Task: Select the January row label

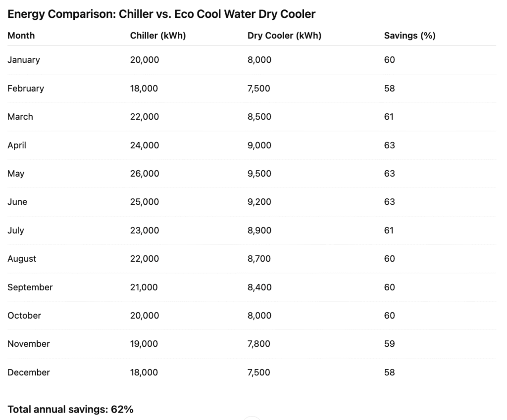Action: (x=24, y=60)
